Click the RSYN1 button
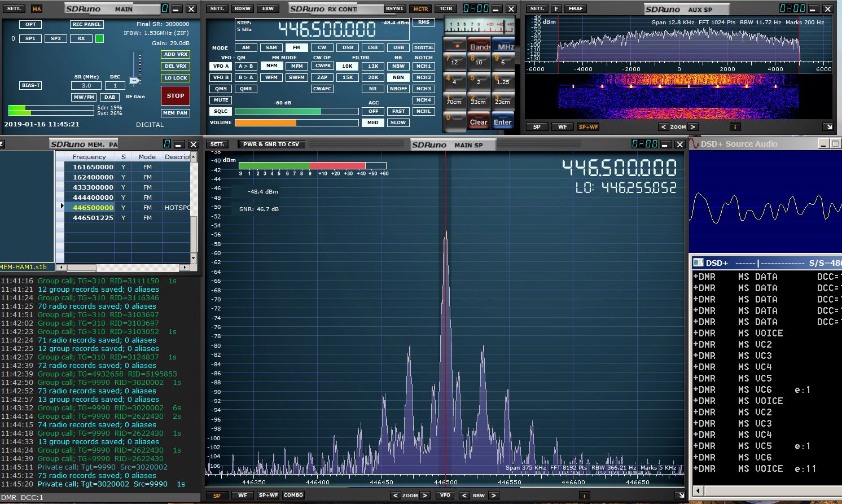842x504 pixels. point(394,8)
